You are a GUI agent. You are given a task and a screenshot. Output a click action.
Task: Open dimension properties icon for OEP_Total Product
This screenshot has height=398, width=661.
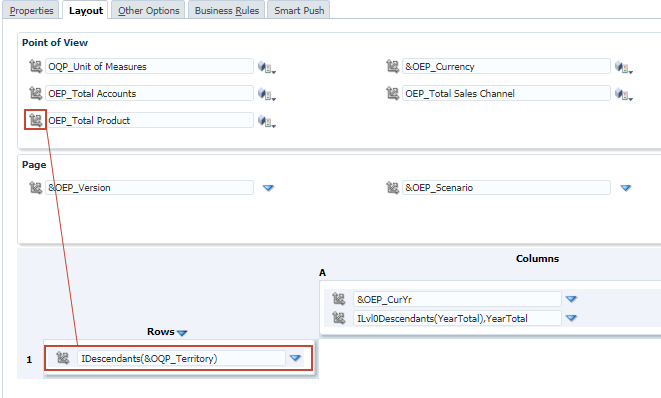point(267,121)
